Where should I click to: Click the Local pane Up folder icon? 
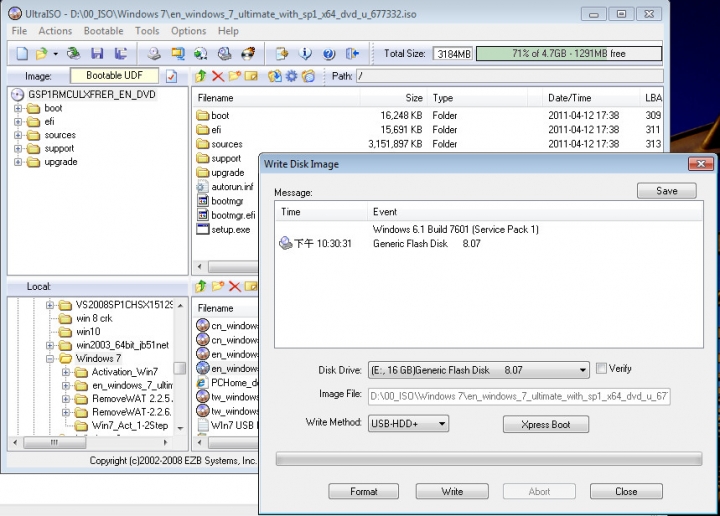tap(201, 286)
